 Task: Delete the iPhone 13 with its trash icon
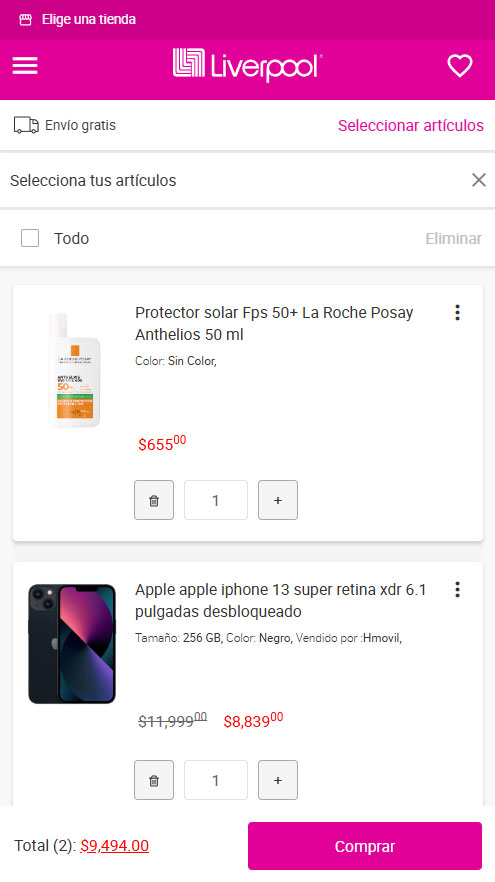(154, 780)
